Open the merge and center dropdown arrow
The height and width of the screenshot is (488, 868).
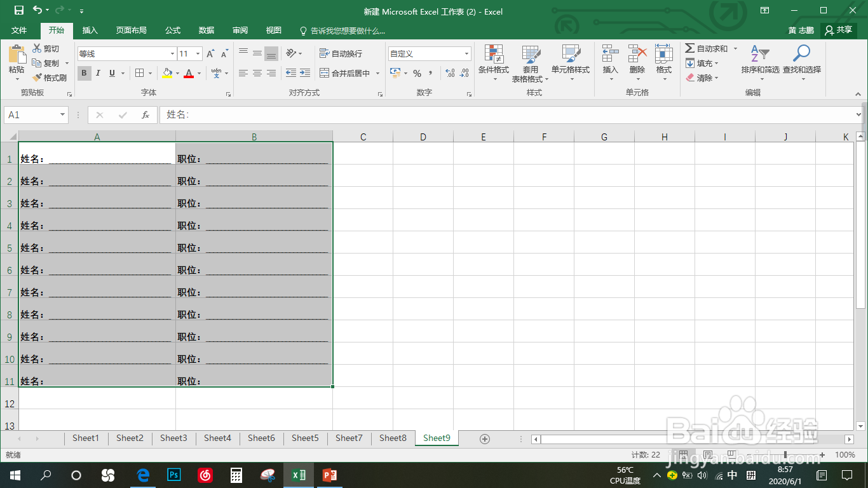tap(377, 73)
